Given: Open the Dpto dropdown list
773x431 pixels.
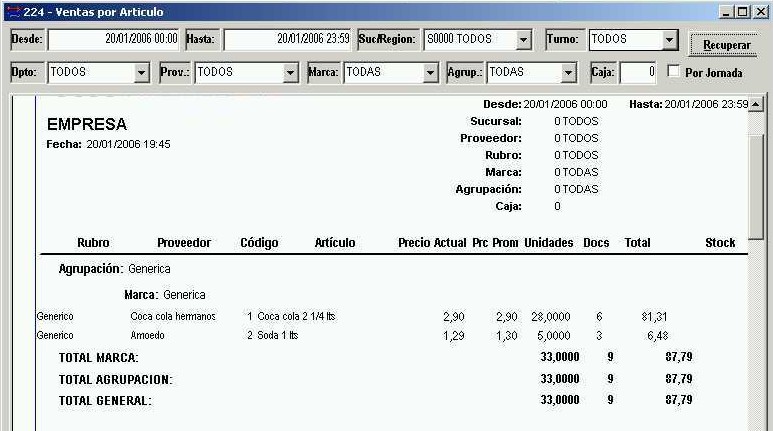Looking at the screenshot, I should tap(141, 73).
